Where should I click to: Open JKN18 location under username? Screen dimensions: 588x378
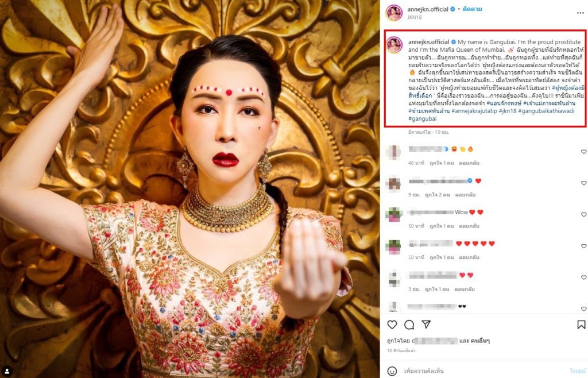tap(415, 17)
